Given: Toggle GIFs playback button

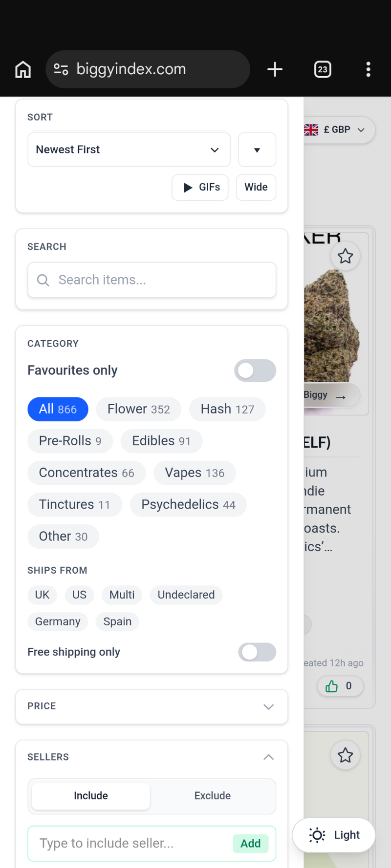Looking at the screenshot, I should [200, 187].
